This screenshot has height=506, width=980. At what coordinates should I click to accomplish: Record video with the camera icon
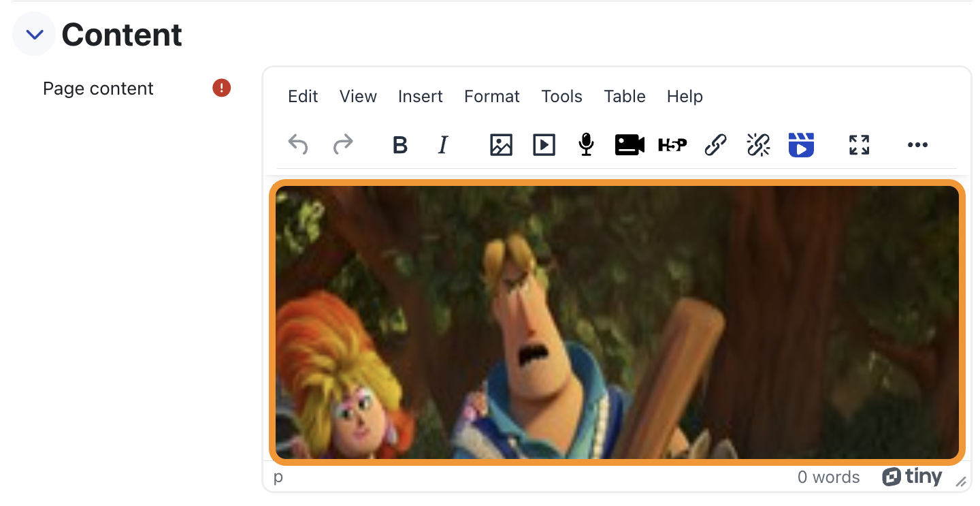[630, 144]
